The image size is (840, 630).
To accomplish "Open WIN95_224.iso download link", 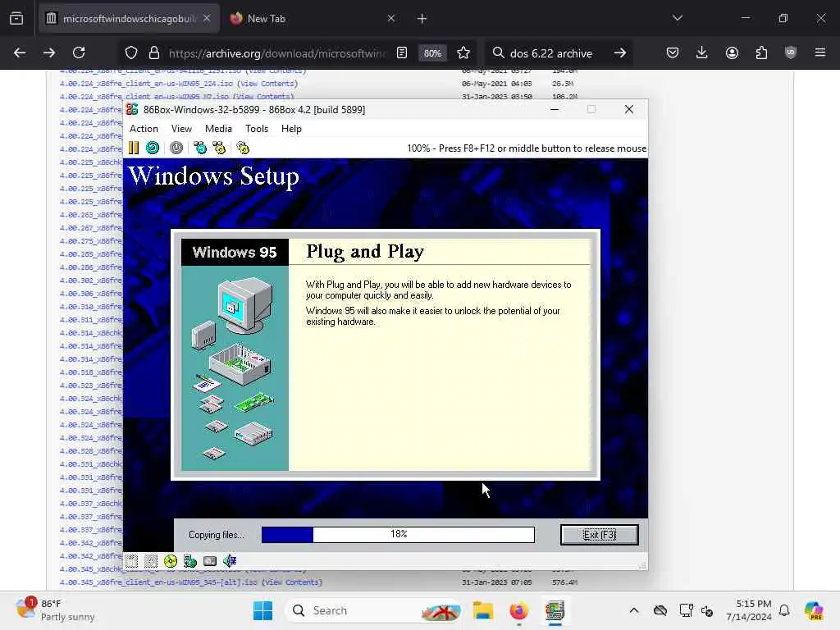I will pos(146,84).
